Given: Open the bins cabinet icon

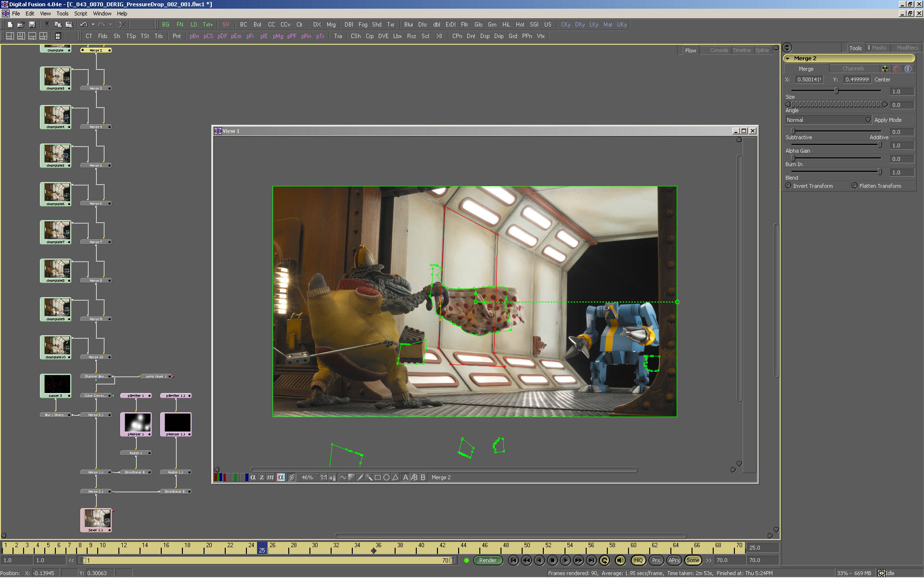Looking at the screenshot, I should tap(58, 36).
